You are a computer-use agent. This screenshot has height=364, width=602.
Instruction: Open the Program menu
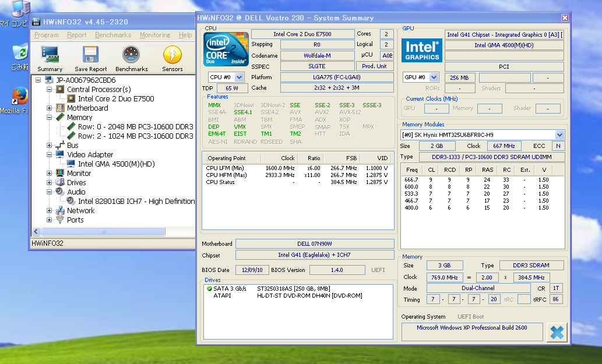46,35
